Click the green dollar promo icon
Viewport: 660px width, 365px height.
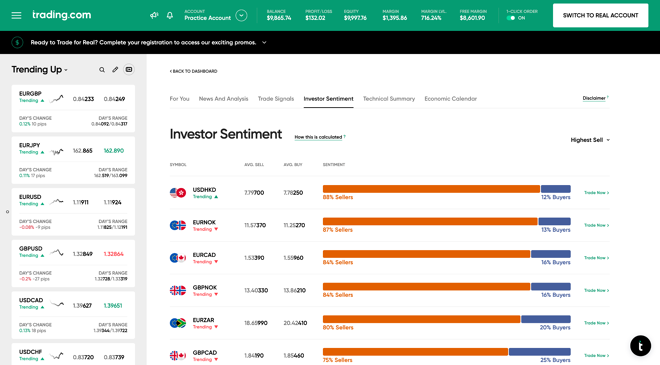pyautogui.click(x=17, y=42)
